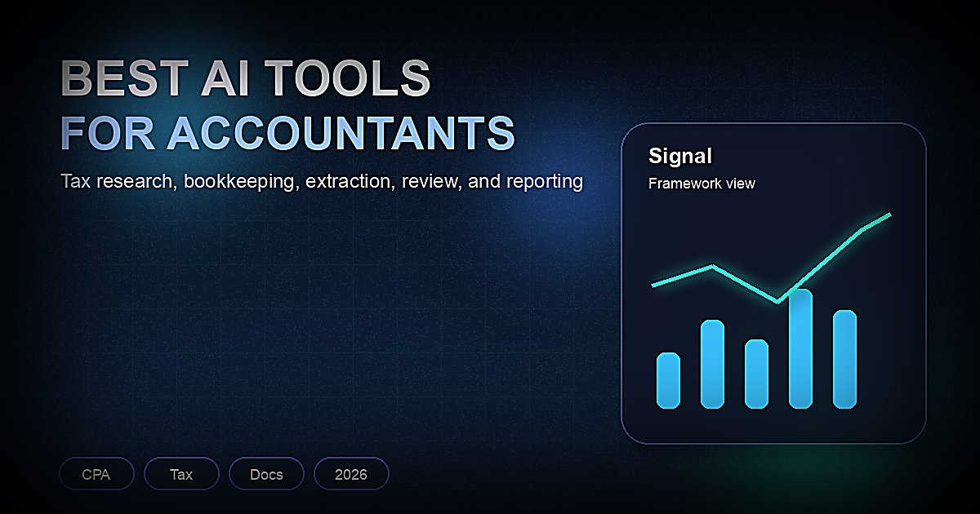Click the upper endpoint of the trend line
Screen dimensions: 980x514
point(889,215)
